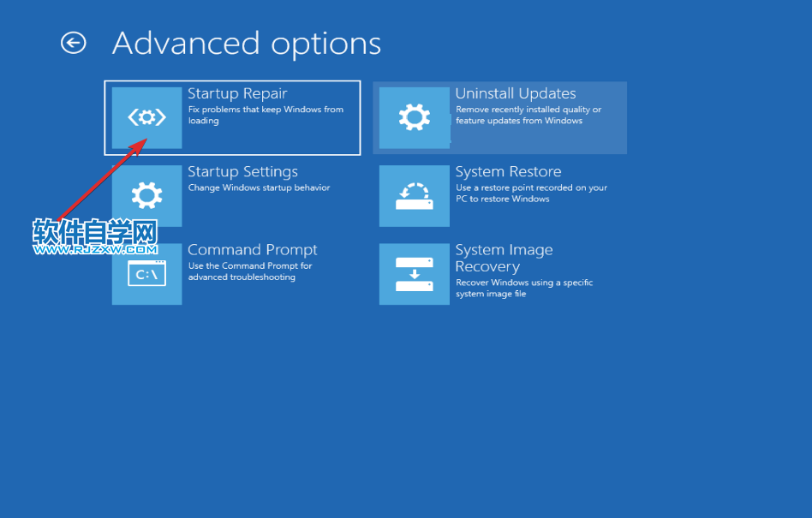The image size is (812, 518).
Task: Click the Uninstall Updates gear icon
Action: click(415, 117)
